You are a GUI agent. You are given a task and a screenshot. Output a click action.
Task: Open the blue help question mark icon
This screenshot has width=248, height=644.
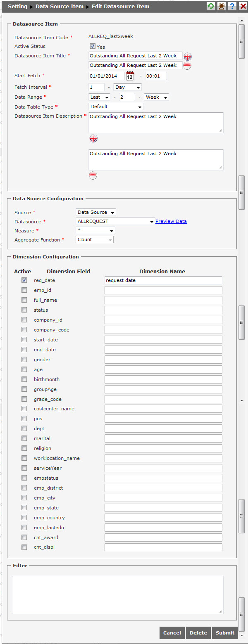coord(232,6)
